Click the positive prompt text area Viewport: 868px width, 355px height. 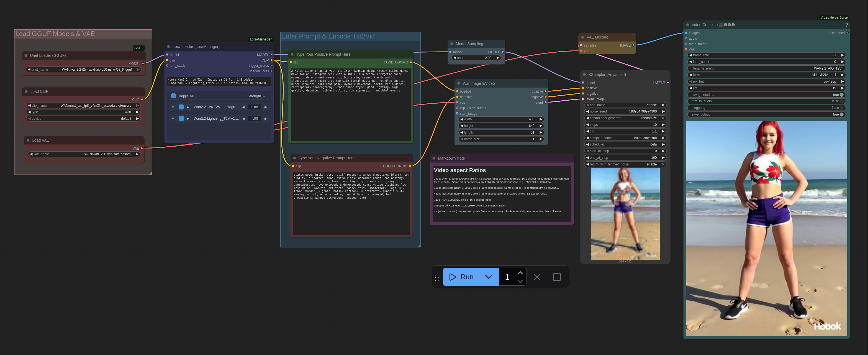coord(350,104)
